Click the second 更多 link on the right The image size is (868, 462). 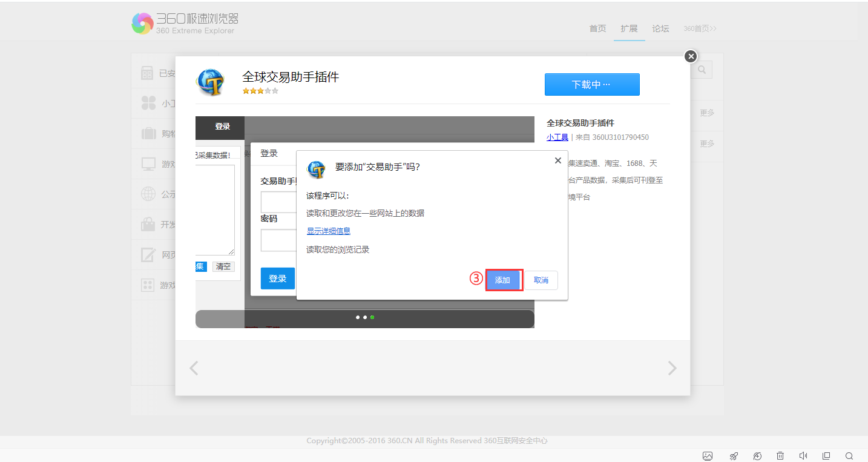[707, 144]
